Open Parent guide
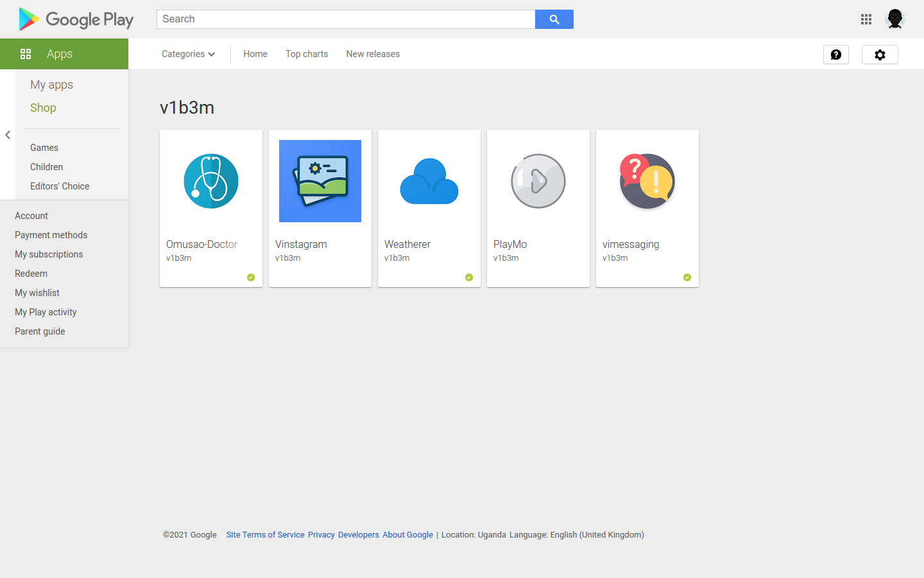Viewport: 924px width, 578px height. 40,331
